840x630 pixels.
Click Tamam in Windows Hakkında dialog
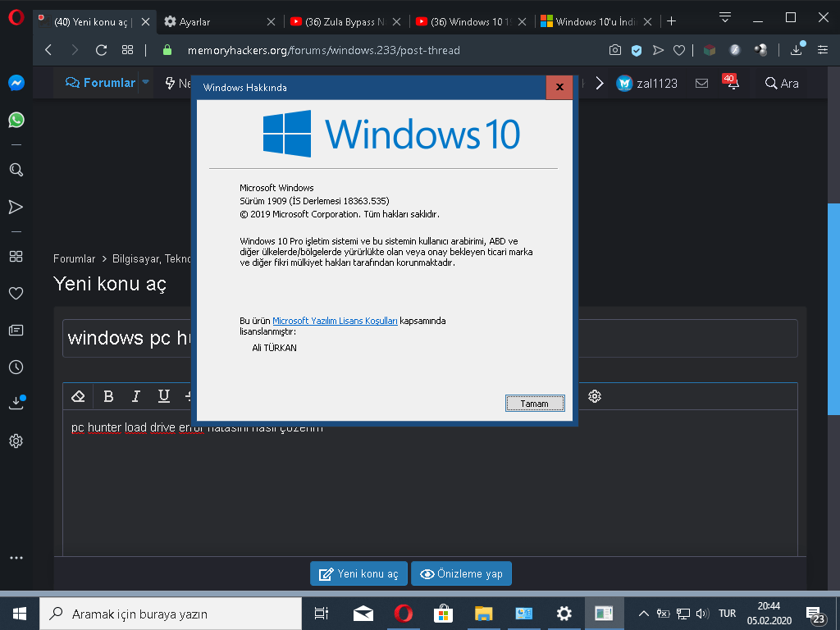tap(535, 404)
